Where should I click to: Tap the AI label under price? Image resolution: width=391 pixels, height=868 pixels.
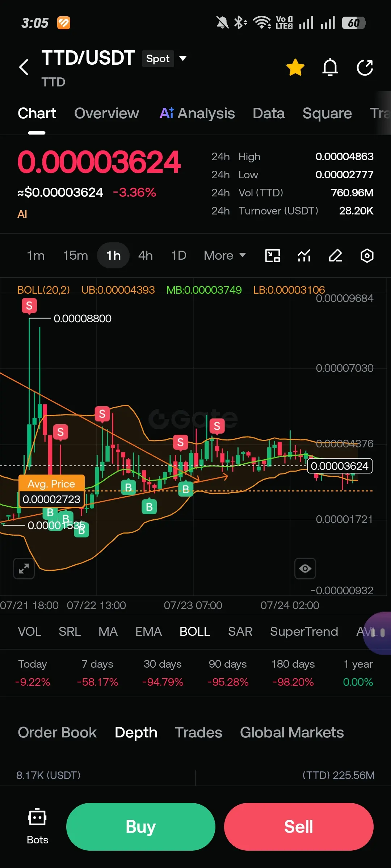pos(22,214)
